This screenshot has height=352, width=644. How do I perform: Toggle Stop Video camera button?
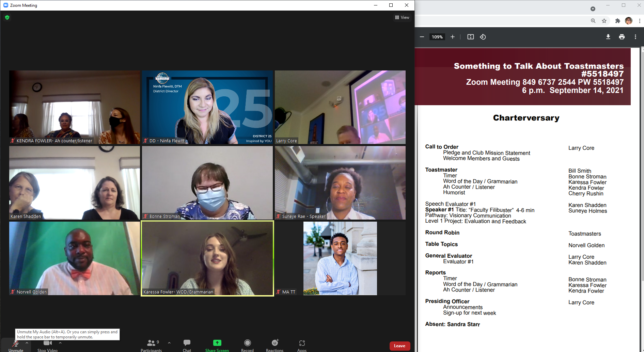(x=47, y=345)
